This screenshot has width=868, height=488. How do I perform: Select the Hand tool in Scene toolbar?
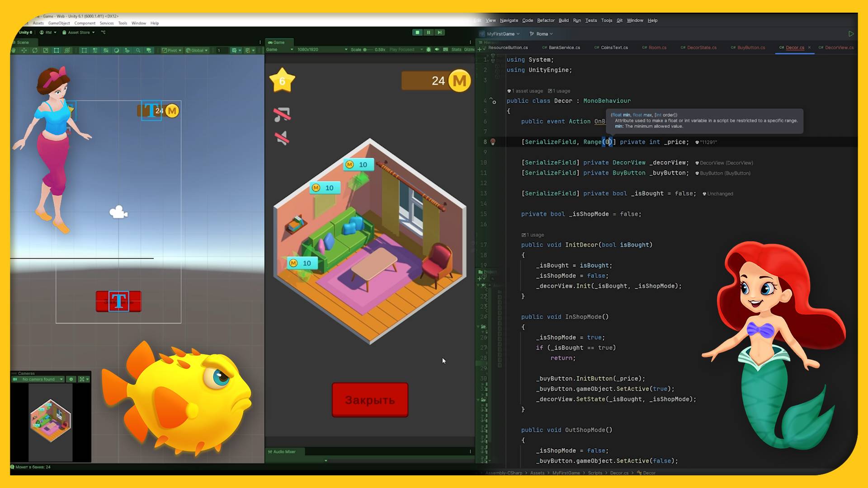(x=14, y=50)
